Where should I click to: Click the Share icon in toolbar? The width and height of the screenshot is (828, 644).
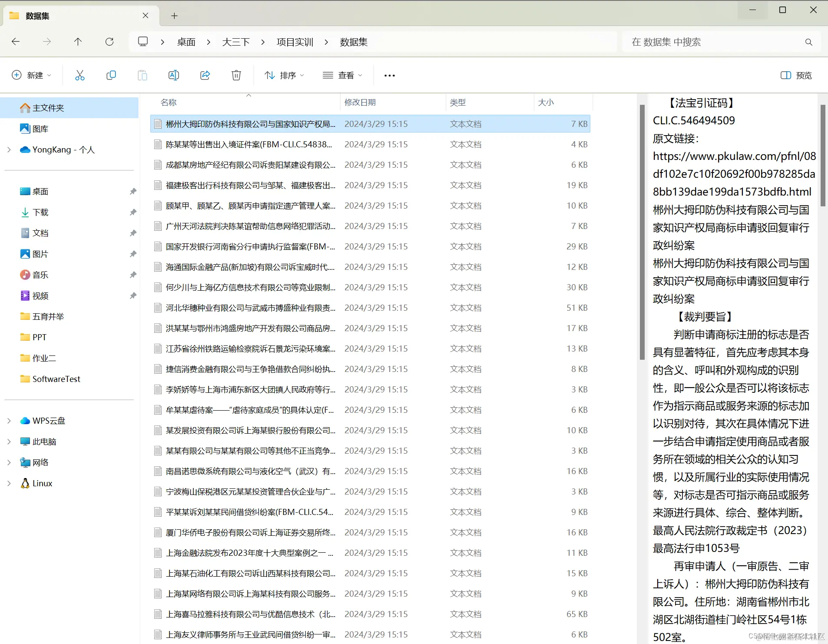point(205,75)
